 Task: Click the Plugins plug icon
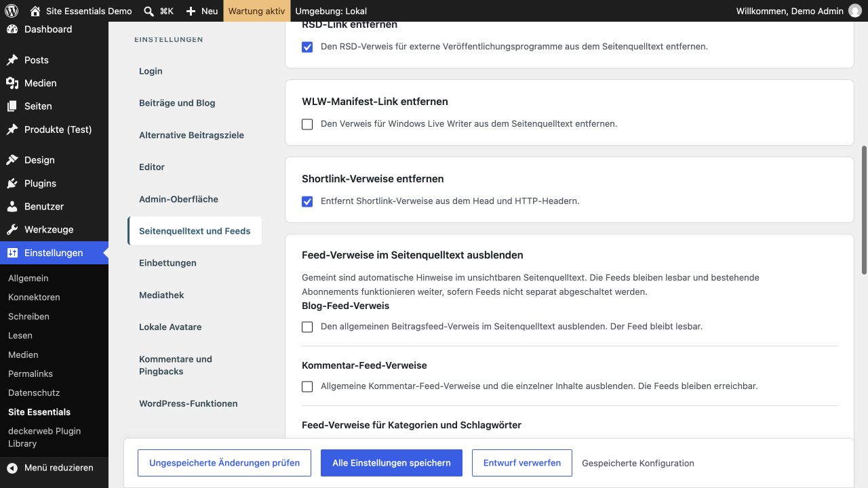(12, 183)
